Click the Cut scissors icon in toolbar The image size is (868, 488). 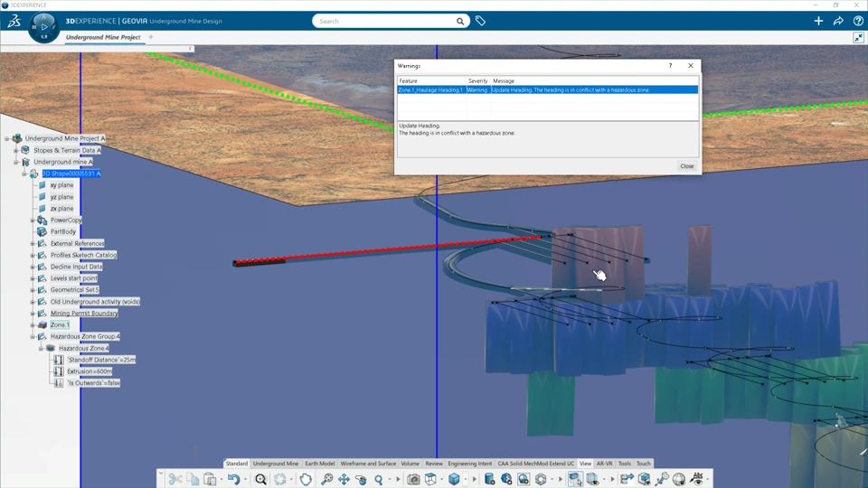coord(175,479)
